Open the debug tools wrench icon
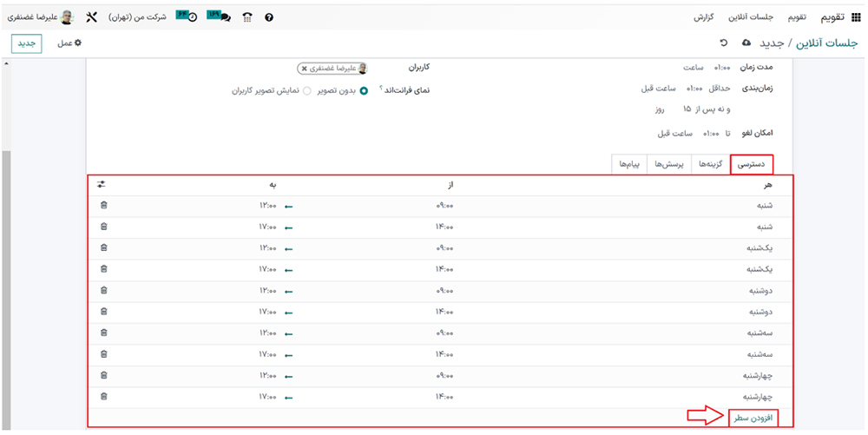This screenshot has height=435, width=868. [x=91, y=17]
